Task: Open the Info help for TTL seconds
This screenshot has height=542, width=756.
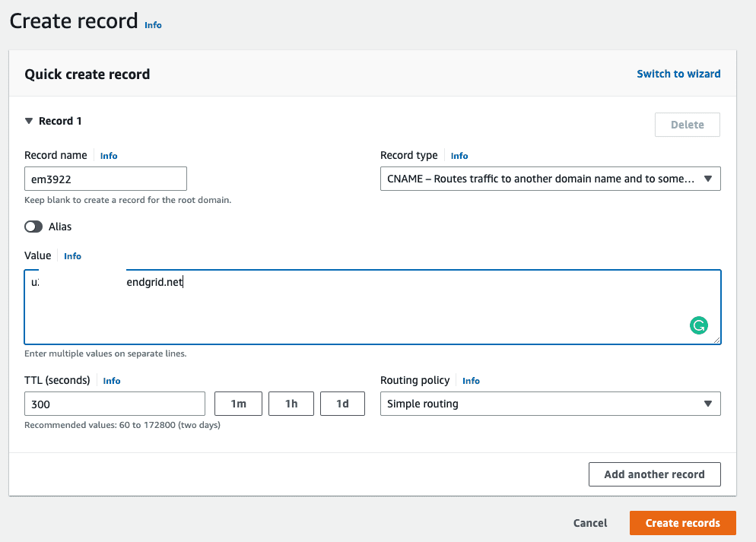Action: [111, 381]
